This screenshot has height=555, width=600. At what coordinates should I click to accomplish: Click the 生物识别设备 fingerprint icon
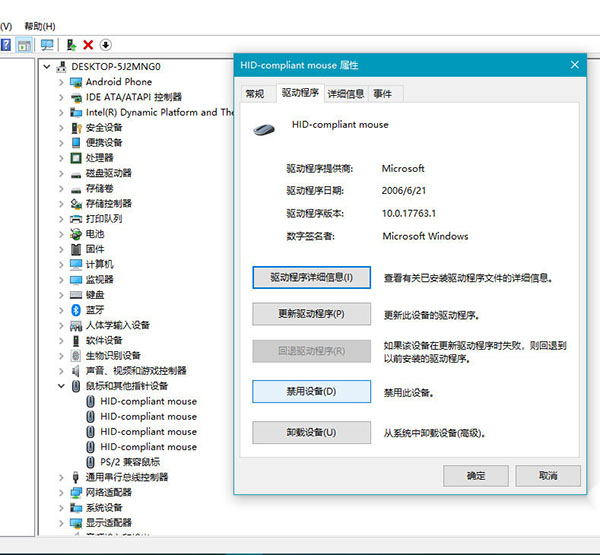[x=76, y=356]
